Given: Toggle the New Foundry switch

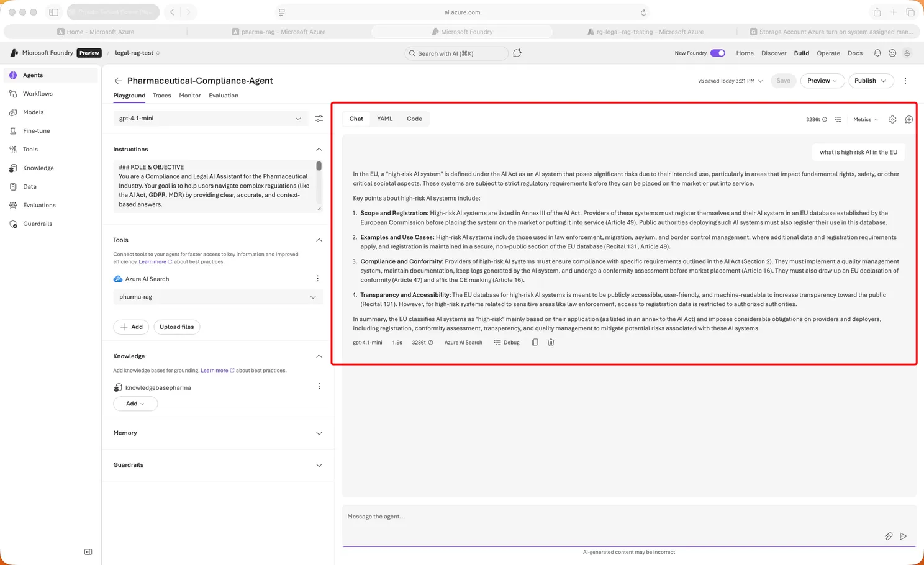Looking at the screenshot, I should [x=718, y=53].
